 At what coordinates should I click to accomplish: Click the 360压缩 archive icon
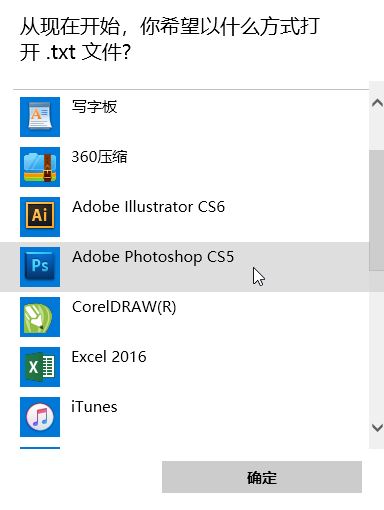[x=40, y=167]
